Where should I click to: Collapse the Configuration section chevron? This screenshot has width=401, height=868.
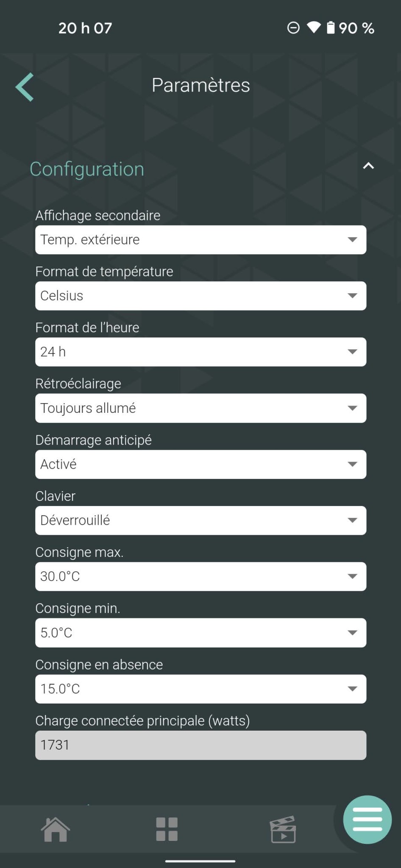point(368,166)
